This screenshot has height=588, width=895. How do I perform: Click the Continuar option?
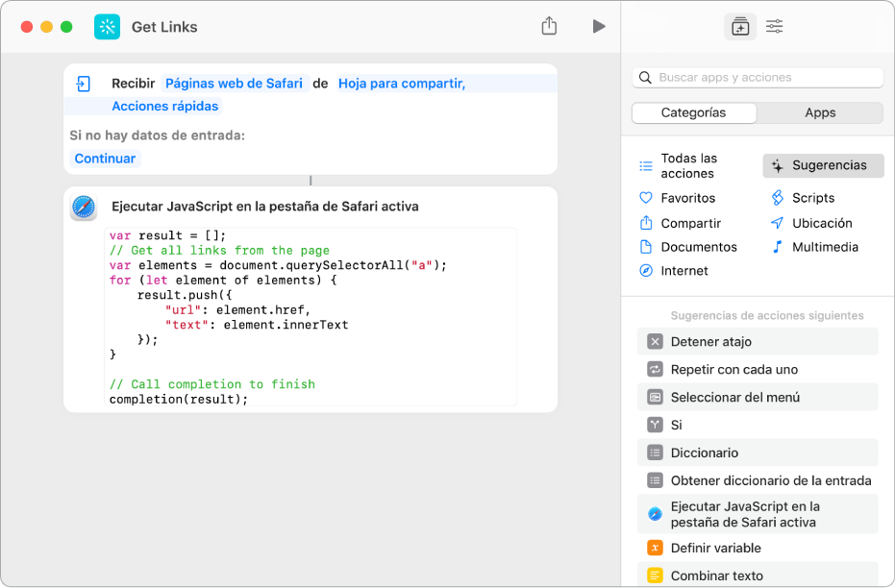(x=105, y=158)
